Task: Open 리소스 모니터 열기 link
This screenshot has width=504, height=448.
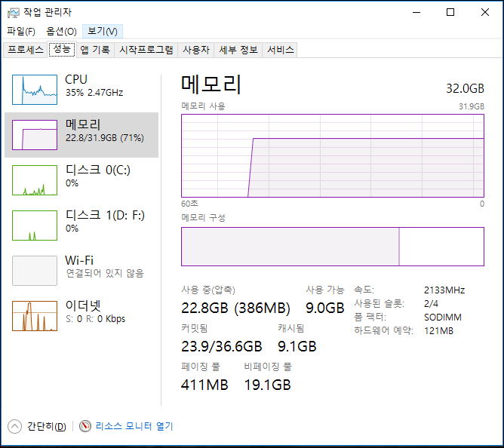Action: click(x=134, y=426)
